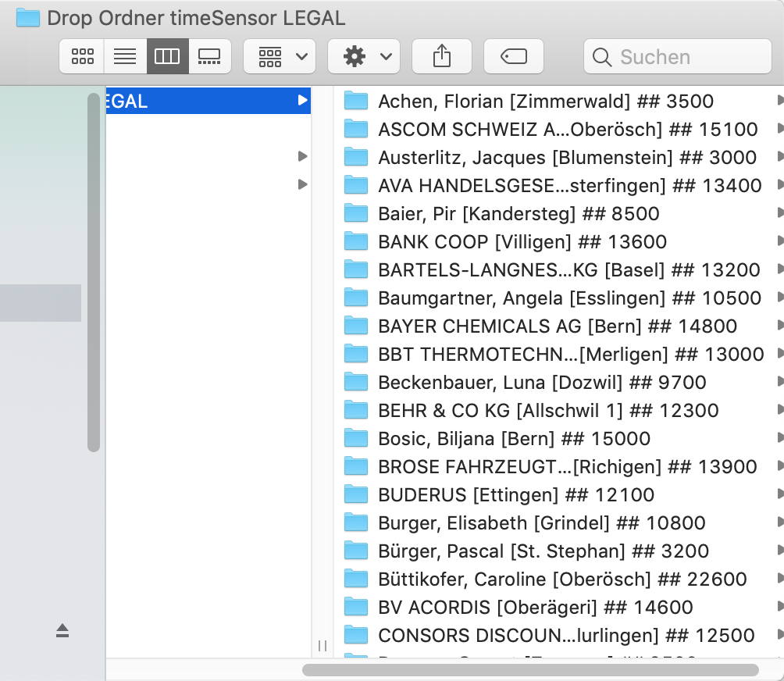
Task: Switch to list view
Action: point(125,56)
